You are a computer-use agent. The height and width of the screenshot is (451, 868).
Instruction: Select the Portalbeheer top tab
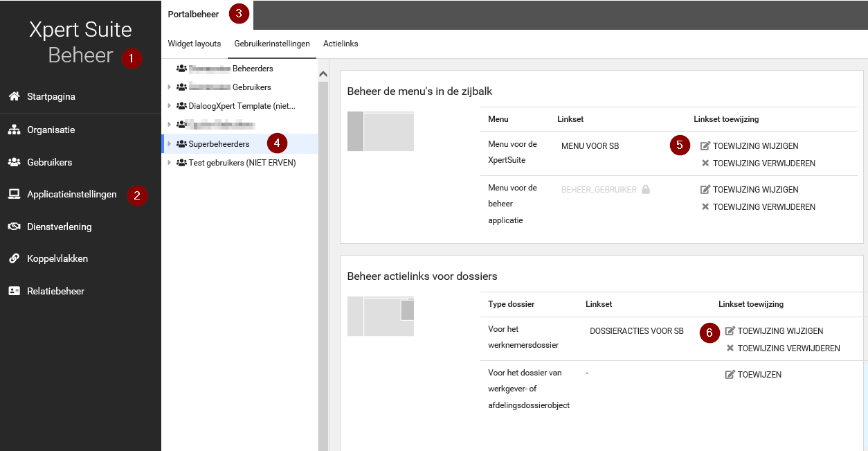193,15
